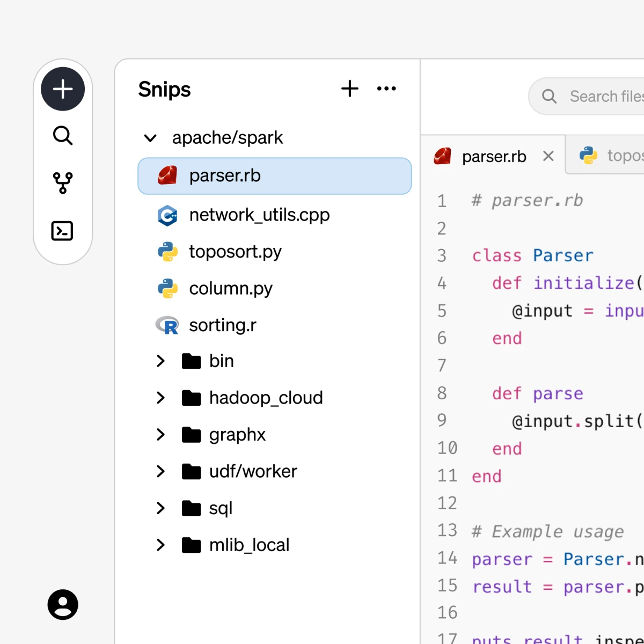Click the Search files input field
The height and width of the screenshot is (644, 644).
pyautogui.click(x=587, y=97)
